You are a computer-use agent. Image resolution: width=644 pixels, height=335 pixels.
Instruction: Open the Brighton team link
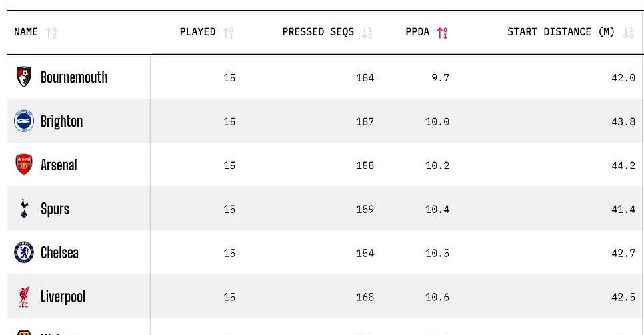[x=61, y=121]
